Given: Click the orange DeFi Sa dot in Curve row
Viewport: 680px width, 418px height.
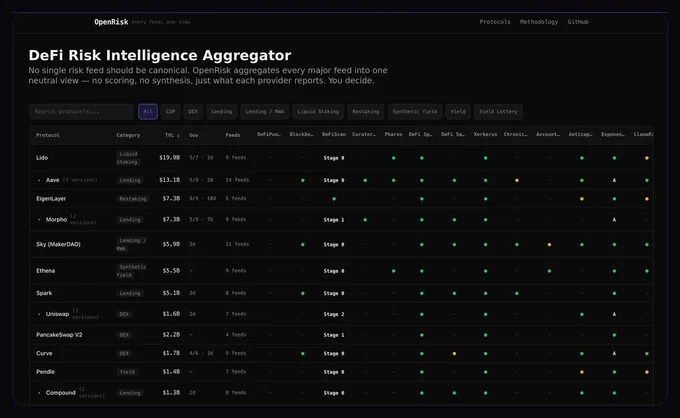Looking at the screenshot, I should coord(454,353).
